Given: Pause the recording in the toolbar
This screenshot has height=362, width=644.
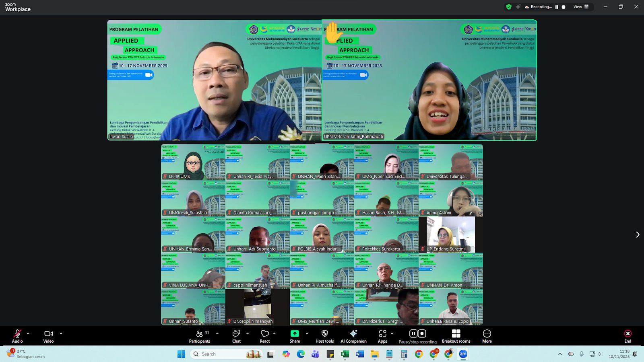Looking at the screenshot, I should (413, 333).
